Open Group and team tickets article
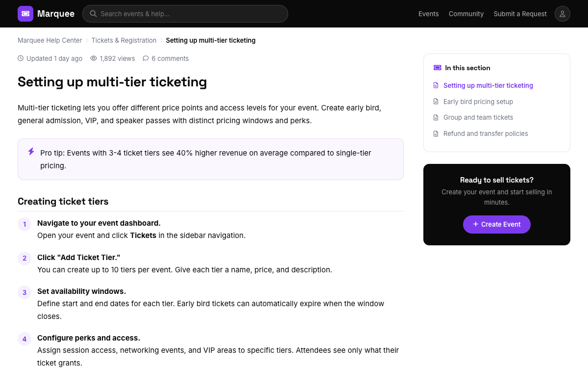The height and width of the screenshot is (368, 588). pyautogui.click(x=478, y=117)
